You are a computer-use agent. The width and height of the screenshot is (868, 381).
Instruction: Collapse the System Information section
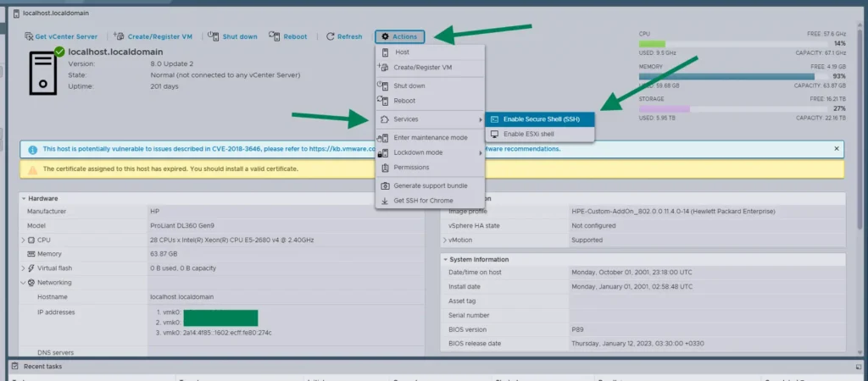pyautogui.click(x=444, y=259)
